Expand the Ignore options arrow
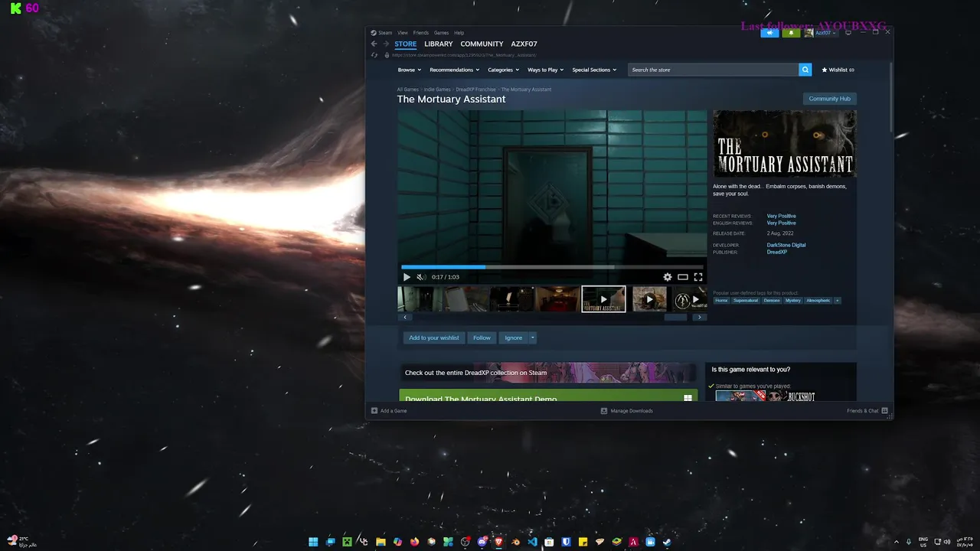This screenshot has width=980, height=551. 533,337
